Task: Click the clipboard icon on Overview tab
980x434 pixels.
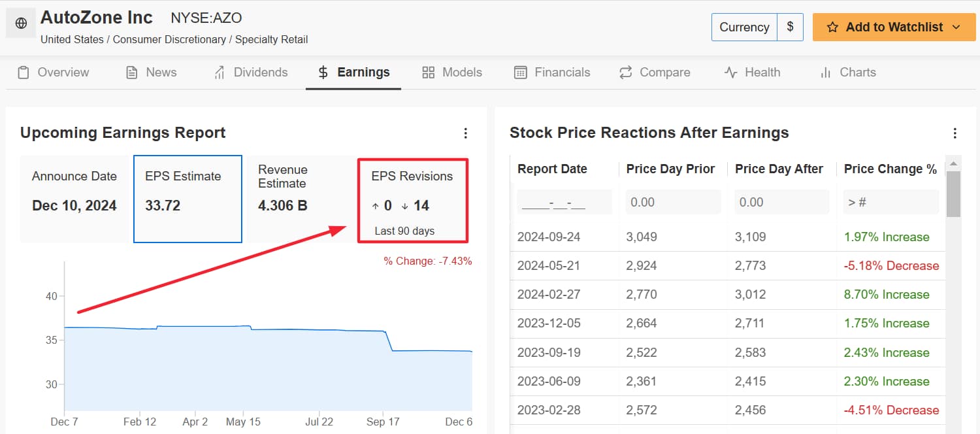Action: point(24,73)
